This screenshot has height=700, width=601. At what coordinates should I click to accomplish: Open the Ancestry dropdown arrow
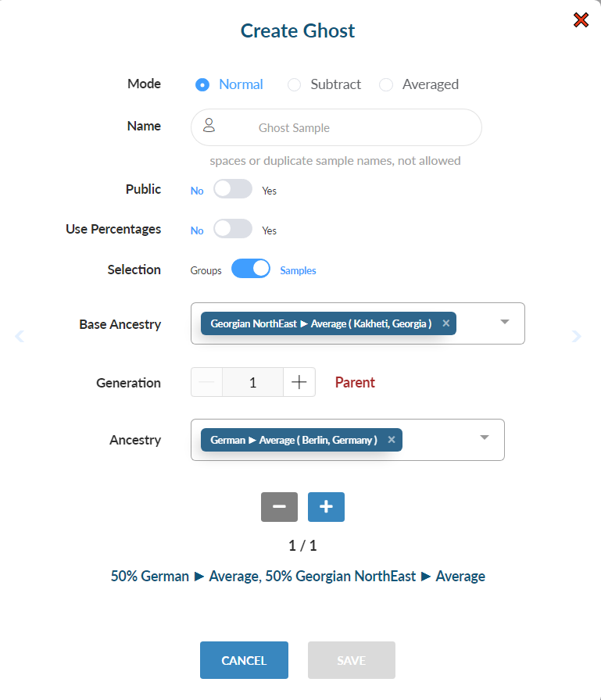tap(485, 437)
